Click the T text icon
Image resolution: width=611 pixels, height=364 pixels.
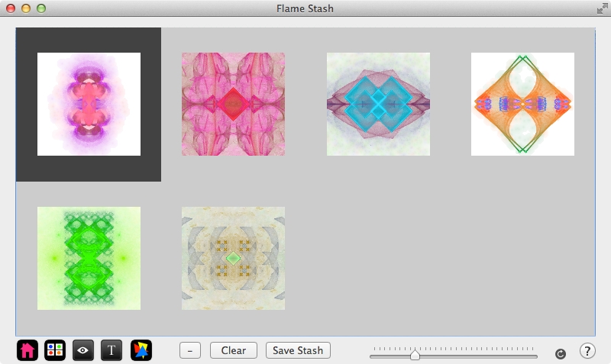[112, 350]
